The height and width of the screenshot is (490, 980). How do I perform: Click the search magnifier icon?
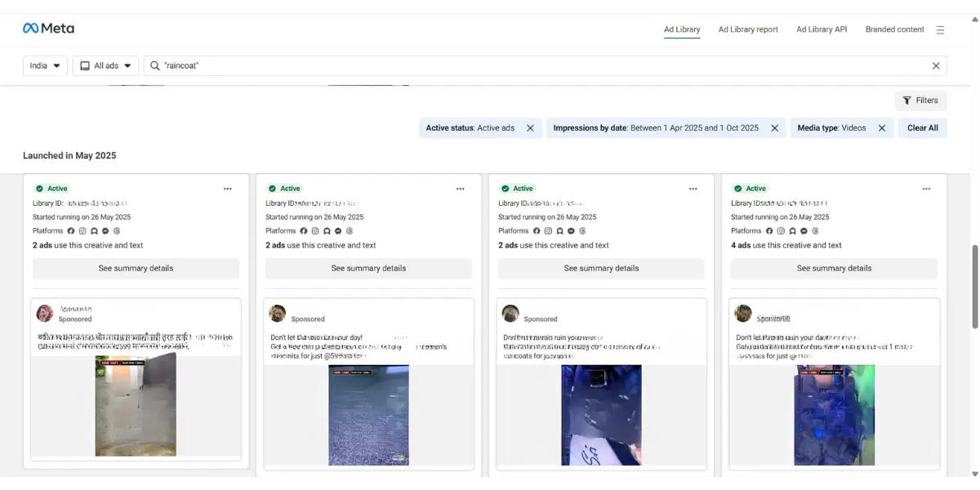(x=154, y=65)
